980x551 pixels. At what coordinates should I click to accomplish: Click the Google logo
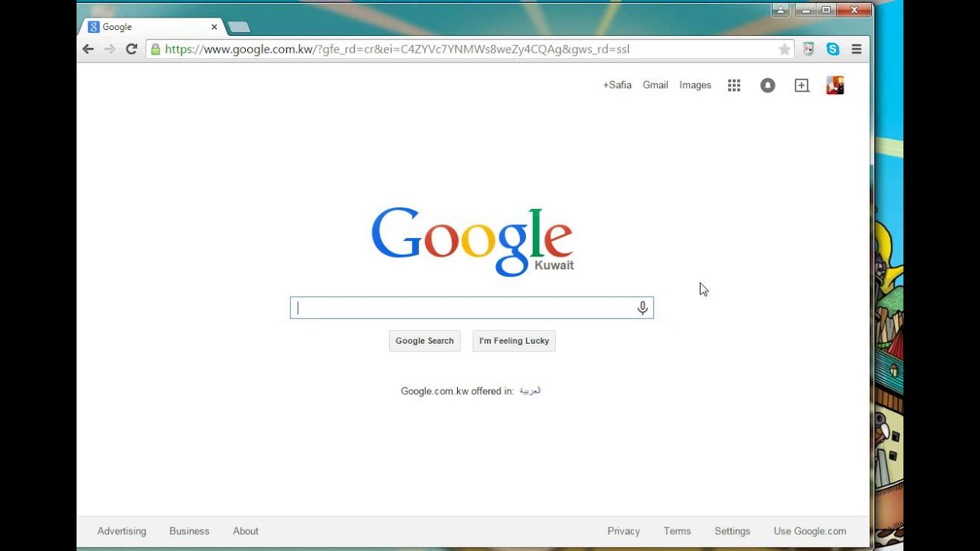coord(472,241)
